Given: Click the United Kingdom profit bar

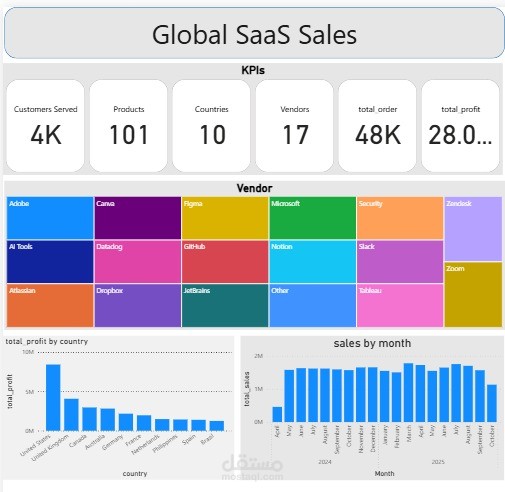Looking at the screenshot, I should pos(71,414).
